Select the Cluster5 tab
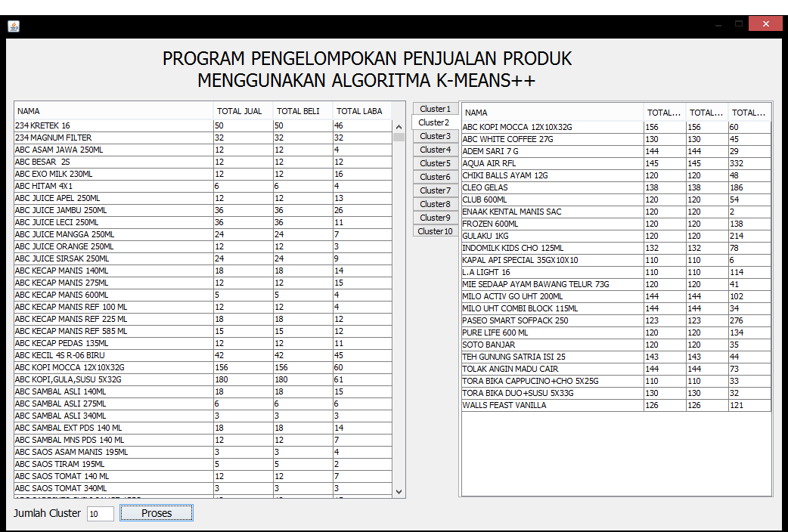Image resolution: width=788 pixels, height=532 pixels. point(435,163)
